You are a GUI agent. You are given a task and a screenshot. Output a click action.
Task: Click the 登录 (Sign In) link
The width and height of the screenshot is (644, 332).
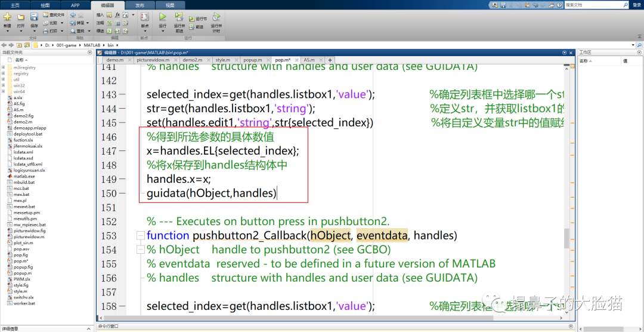click(637, 5)
